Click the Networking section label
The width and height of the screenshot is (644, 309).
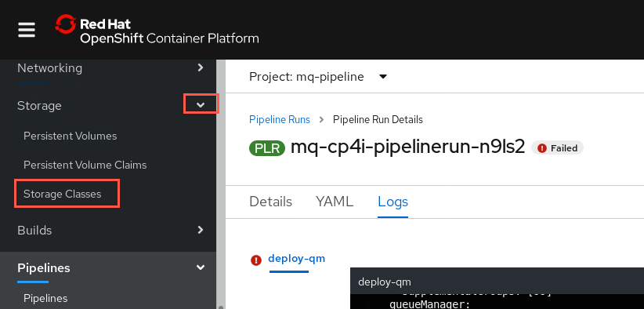[x=49, y=67]
